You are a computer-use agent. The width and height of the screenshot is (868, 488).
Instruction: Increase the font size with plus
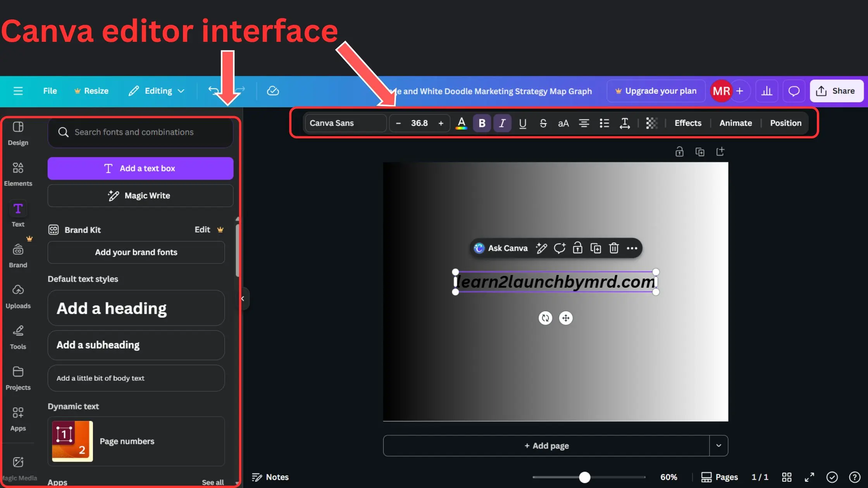(x=441, y=123)
